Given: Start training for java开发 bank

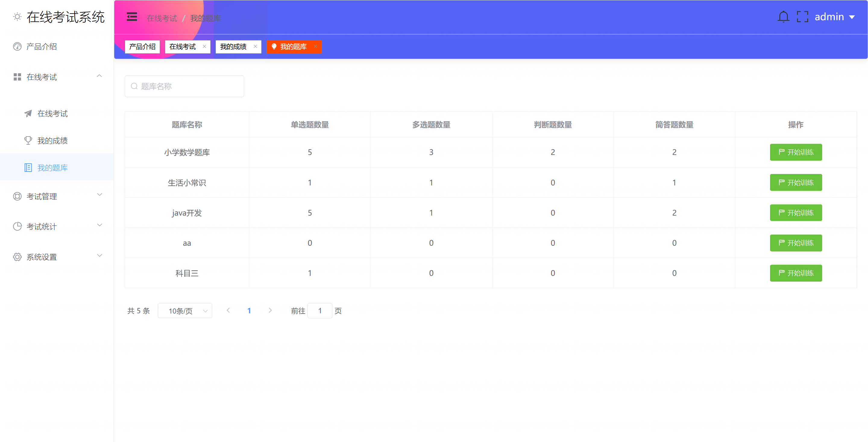Looking at the screenshot, I should [796, 213].
